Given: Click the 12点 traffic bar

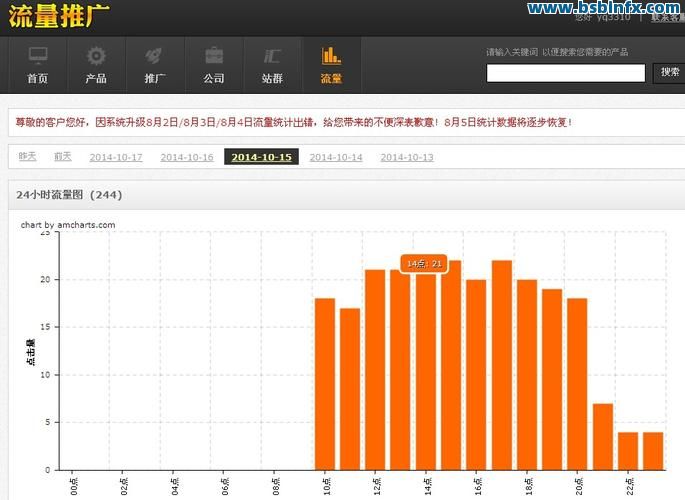Looking at the screenshot, I should coord(375,370).
